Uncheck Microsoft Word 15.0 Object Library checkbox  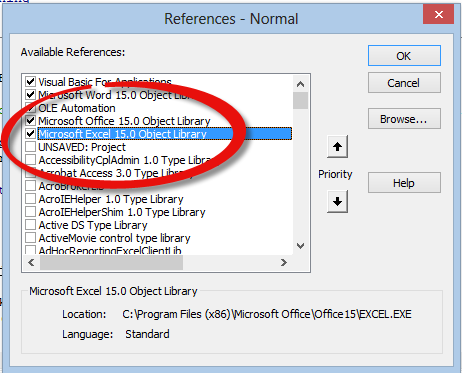point(30,95)
